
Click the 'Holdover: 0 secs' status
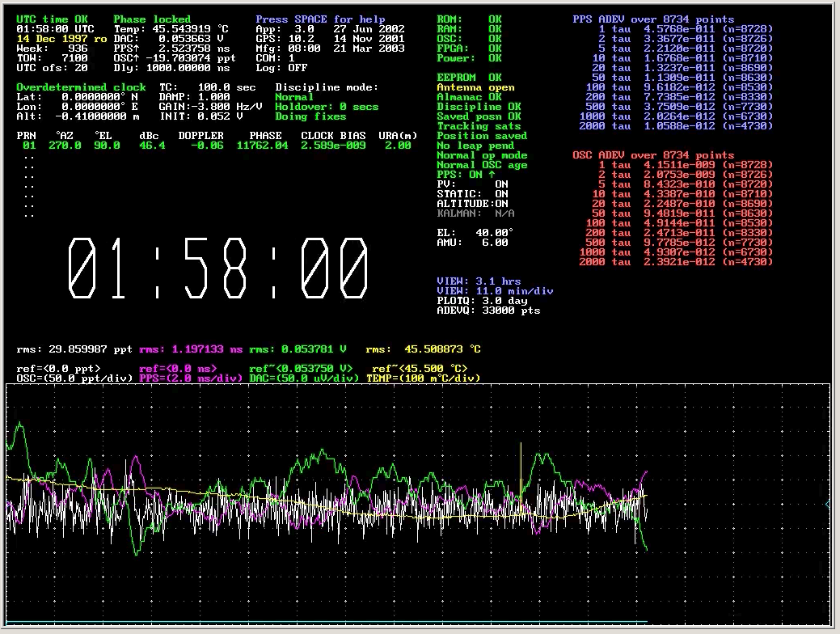(x=327, y=107)
